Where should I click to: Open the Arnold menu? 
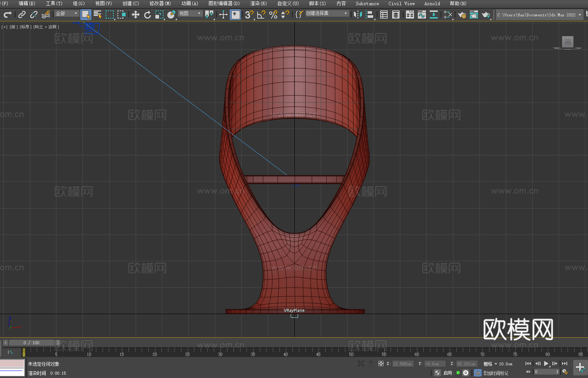[432, 3]
